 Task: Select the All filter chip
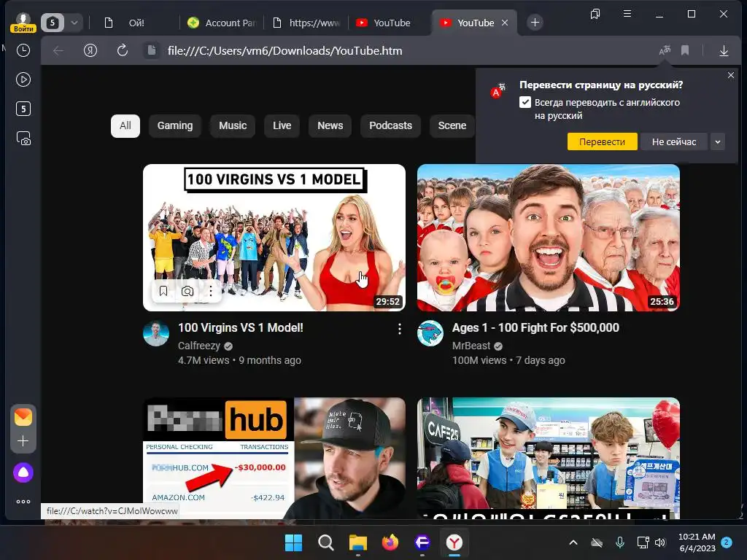point(125,125)
